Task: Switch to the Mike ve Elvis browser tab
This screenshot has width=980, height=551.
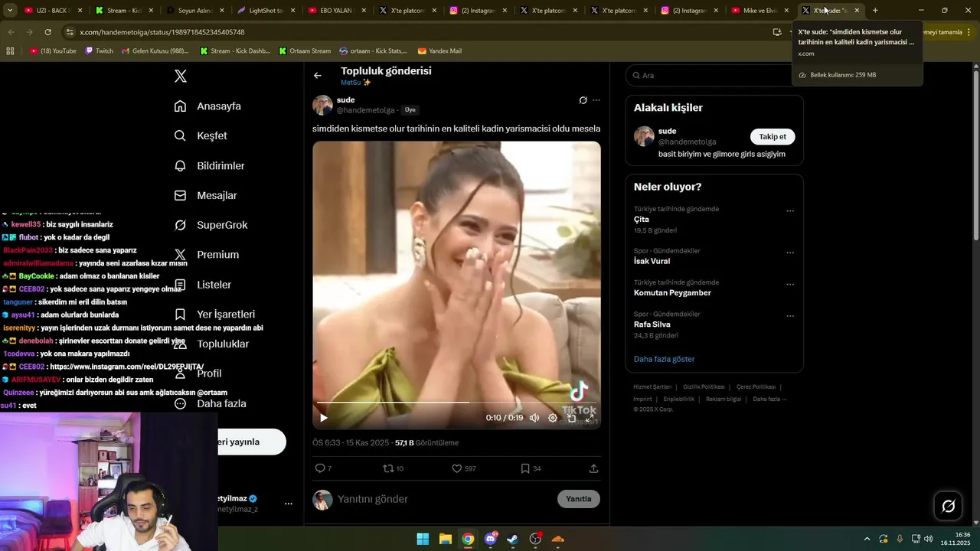Action: coord(759,11)
